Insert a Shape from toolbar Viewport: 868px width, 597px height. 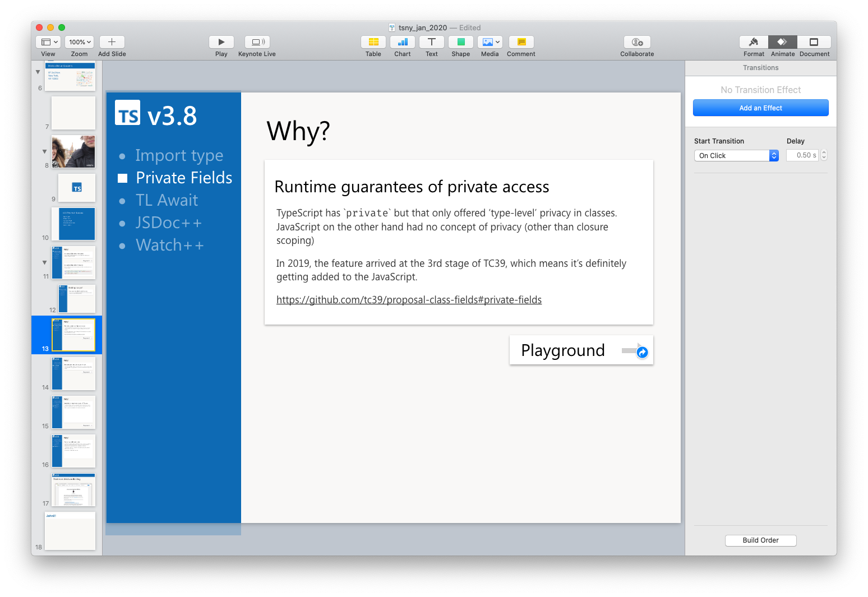(461, 42)
